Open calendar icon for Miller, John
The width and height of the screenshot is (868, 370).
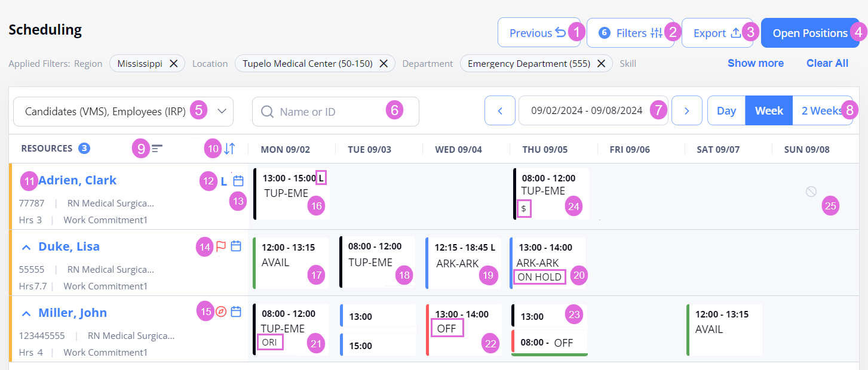click(236, 312)
